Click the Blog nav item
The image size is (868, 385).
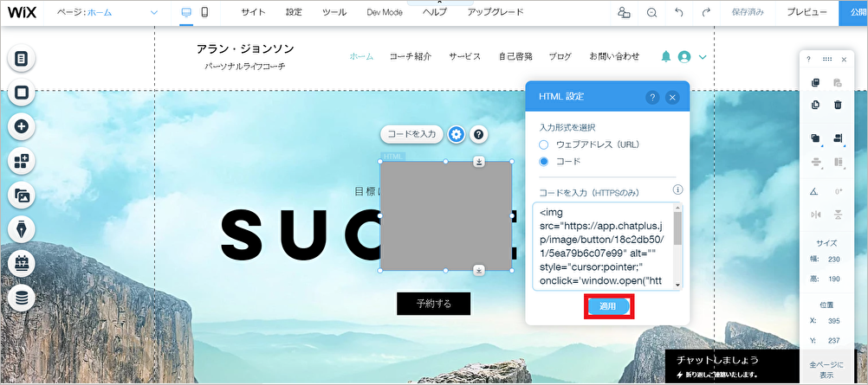(x=560, y=56)
